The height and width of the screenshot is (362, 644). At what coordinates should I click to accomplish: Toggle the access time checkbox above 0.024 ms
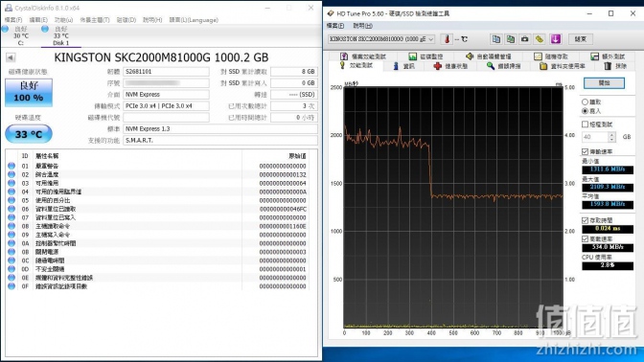(585, 220)
